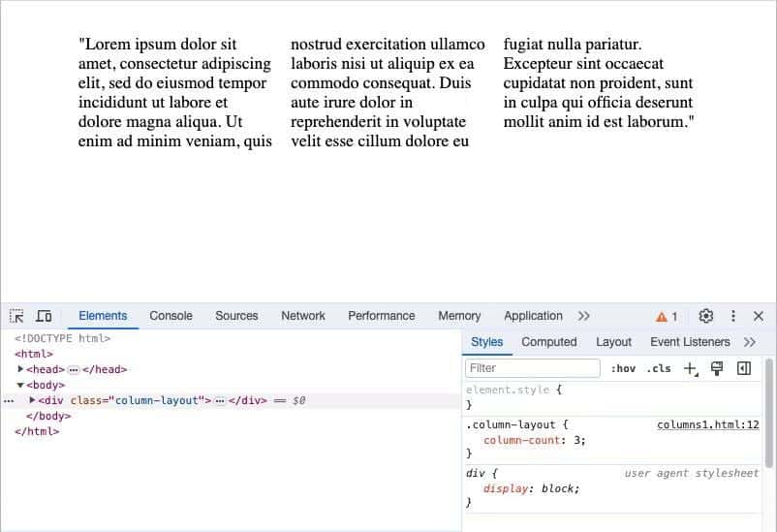777x532 pixels.
Task: Open the DevTools three-dot menu
Action: 732,316
